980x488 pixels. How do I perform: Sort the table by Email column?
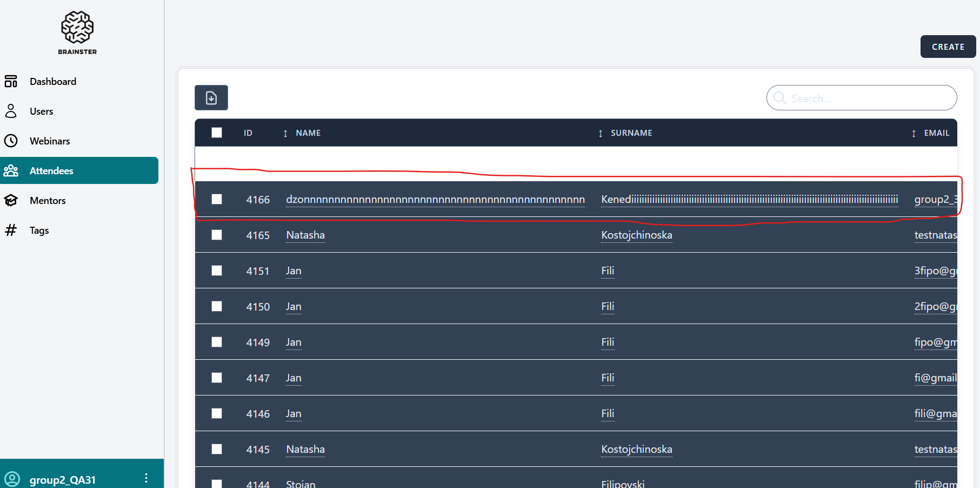tap(936, 133)
